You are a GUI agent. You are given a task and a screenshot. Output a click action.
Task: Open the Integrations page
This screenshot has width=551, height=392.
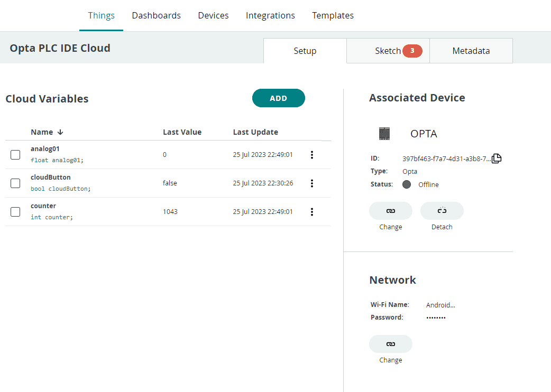point(270,15)
